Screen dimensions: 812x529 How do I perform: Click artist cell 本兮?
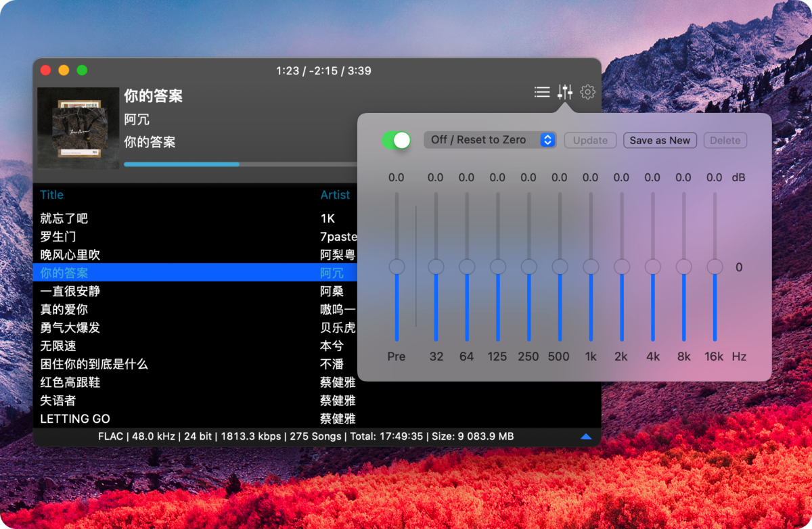(x=332, y=346)
